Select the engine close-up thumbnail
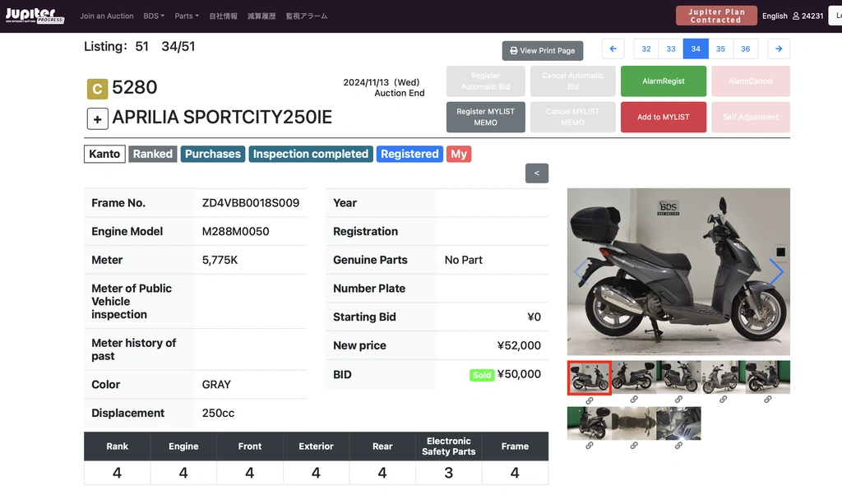 click(678, 423)
